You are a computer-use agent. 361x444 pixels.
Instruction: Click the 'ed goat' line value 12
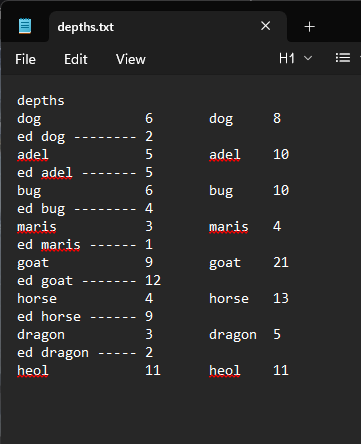(x=153, y=280)
